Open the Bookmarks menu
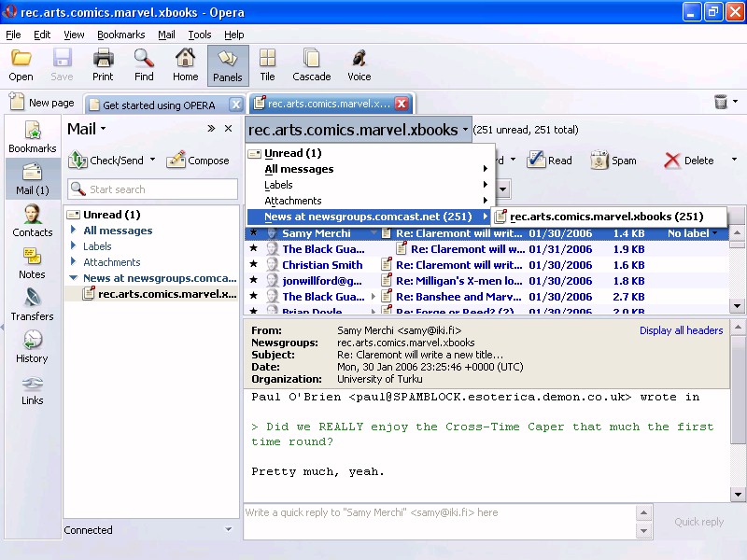The width and height of the screenshot is (747, 560). point(120,35)
